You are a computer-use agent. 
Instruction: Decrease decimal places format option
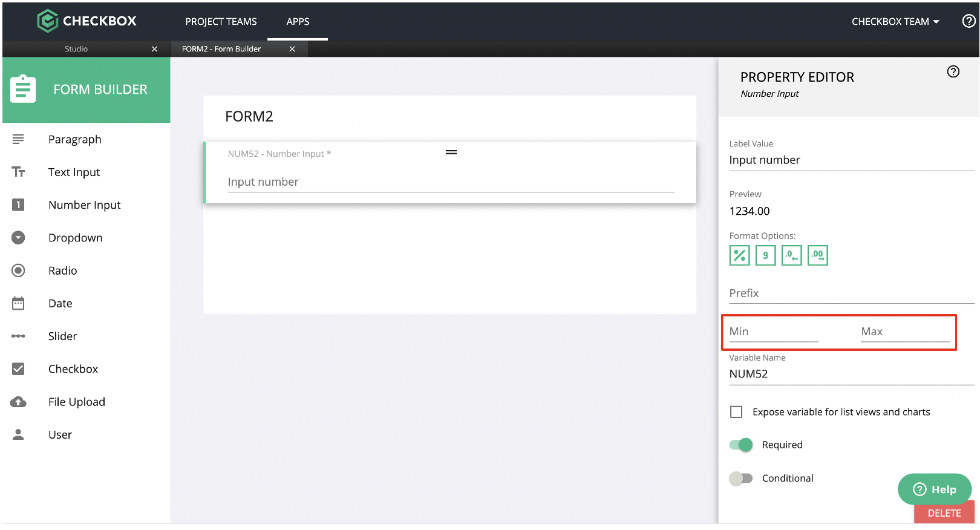[791, 255]
